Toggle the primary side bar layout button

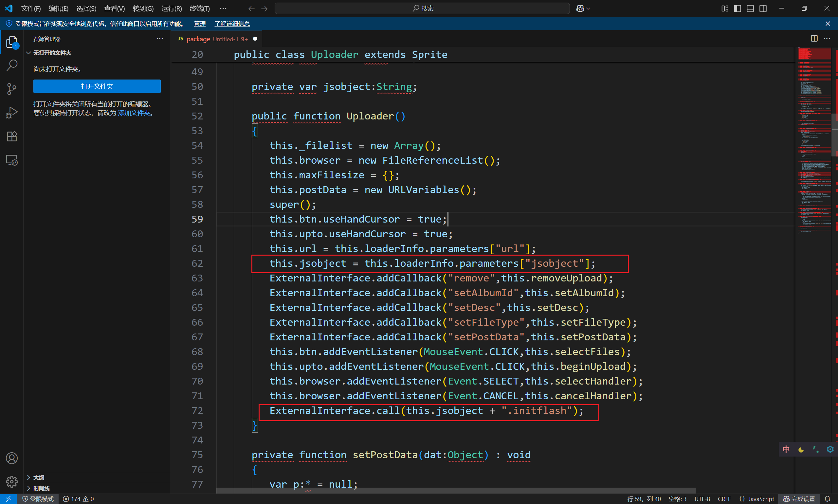coord(737,9)
